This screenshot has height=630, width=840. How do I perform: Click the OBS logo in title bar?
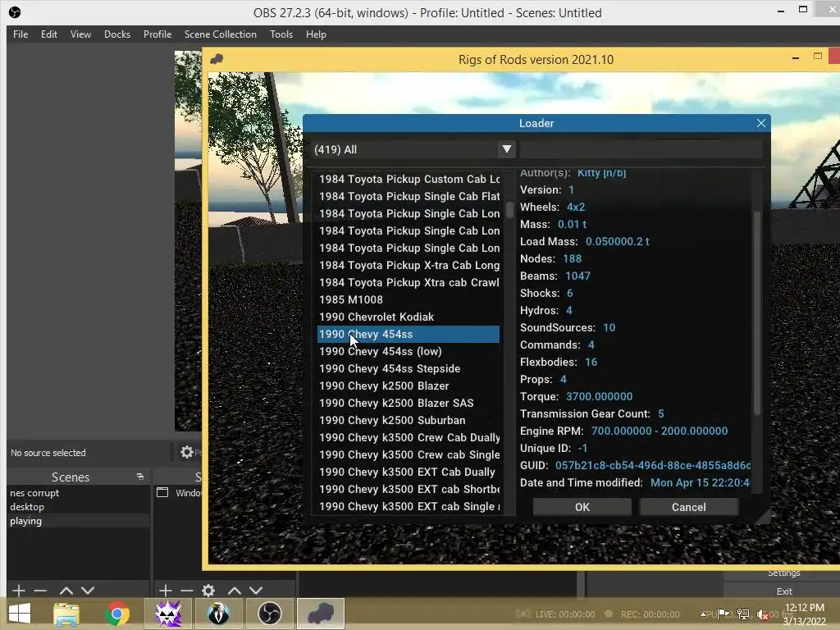[15, 12]
